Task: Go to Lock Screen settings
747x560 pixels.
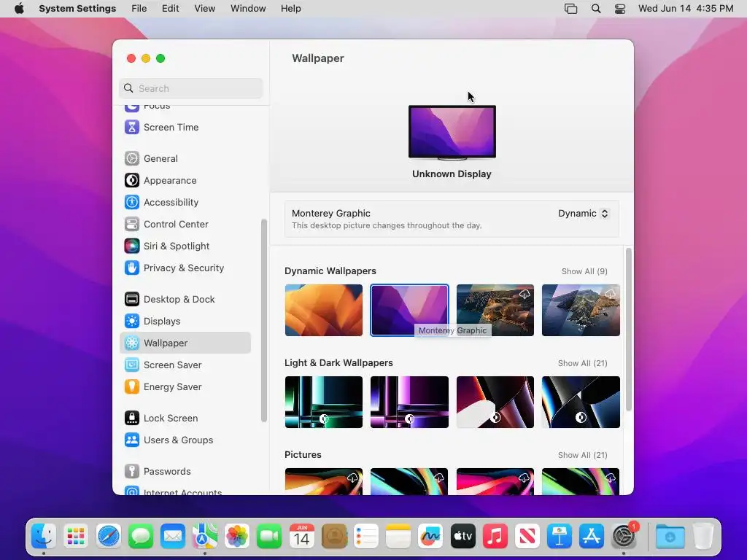Action: (185, 419)
